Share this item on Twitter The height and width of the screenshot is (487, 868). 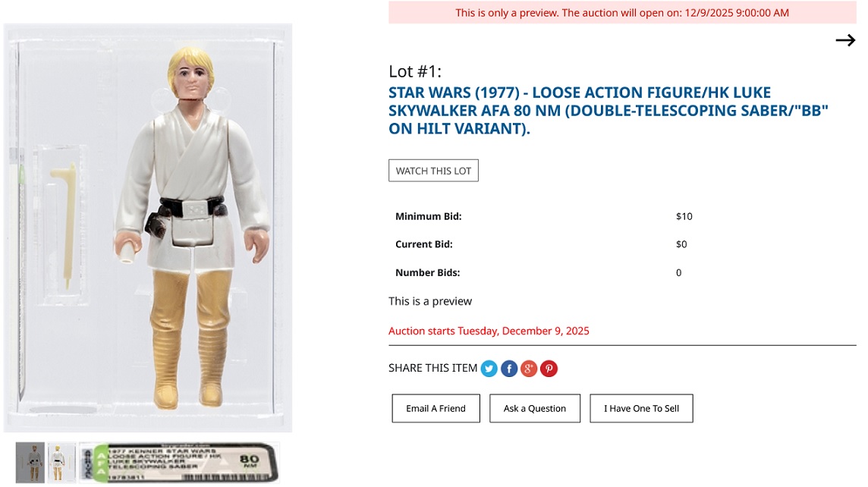[489, 369]
